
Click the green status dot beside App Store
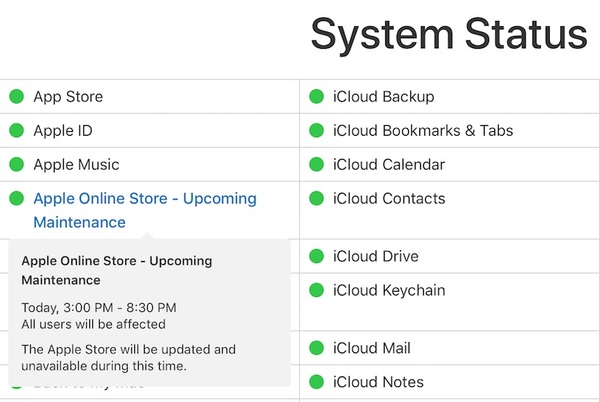tap(16, 96)
